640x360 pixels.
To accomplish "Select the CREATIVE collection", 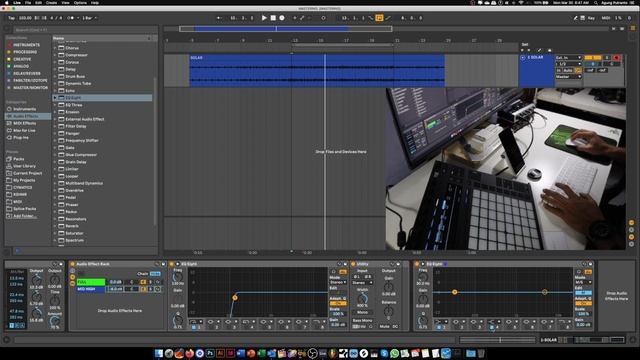I will pyautogui.click(x=22, y=59).
